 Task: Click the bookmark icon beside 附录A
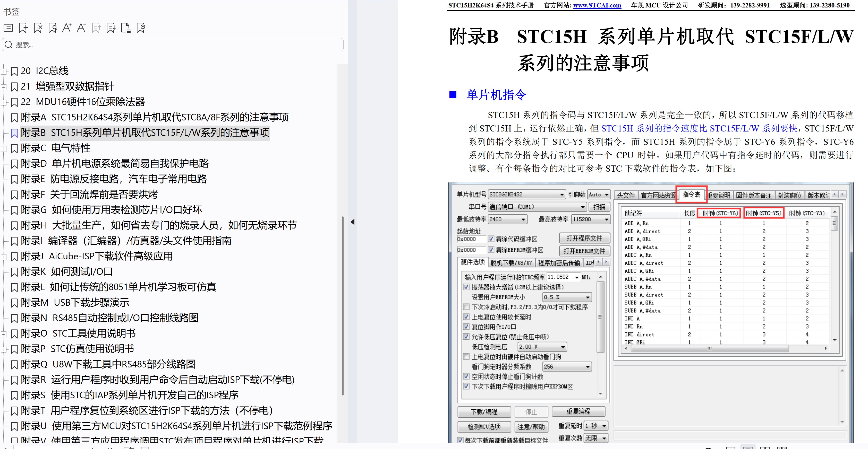[x=14, y=118]
